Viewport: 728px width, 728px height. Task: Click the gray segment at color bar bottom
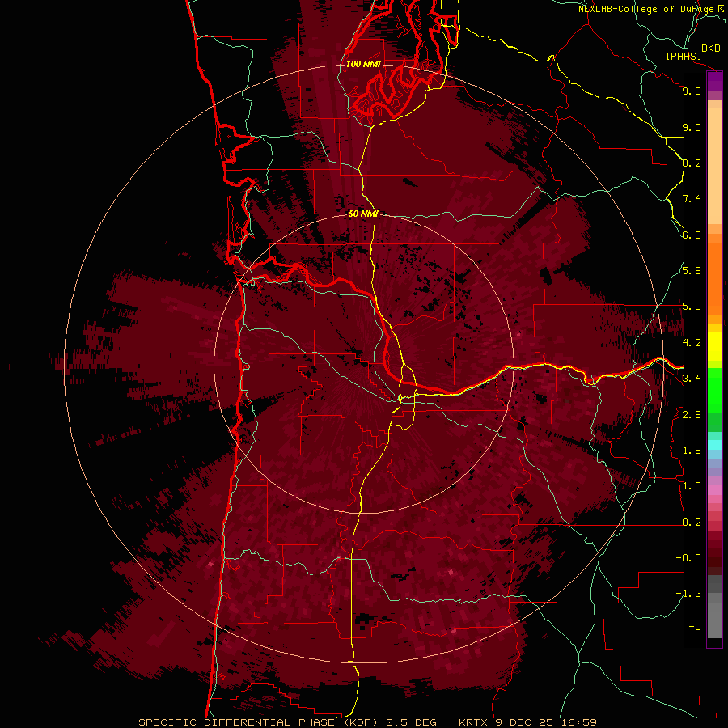714,614
